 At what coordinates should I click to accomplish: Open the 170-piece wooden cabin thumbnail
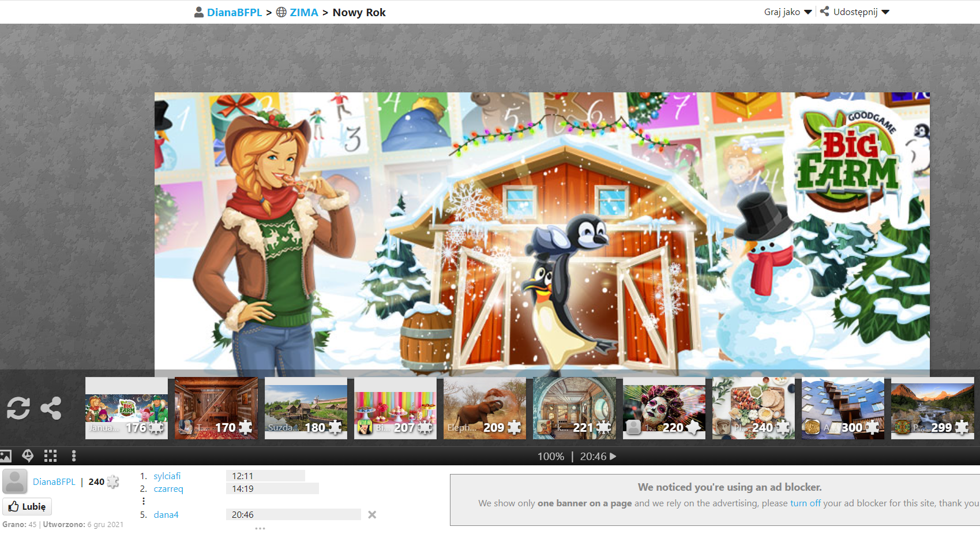coord(216,408)
